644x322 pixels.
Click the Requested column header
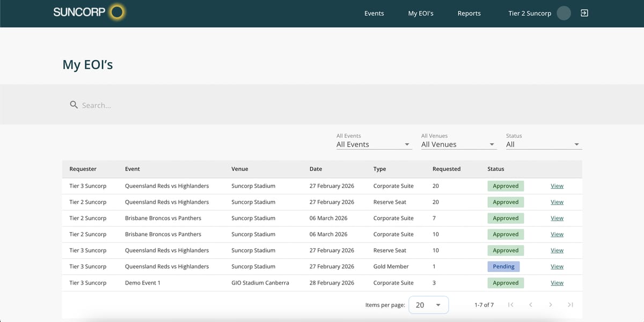(x=447, y=169)
